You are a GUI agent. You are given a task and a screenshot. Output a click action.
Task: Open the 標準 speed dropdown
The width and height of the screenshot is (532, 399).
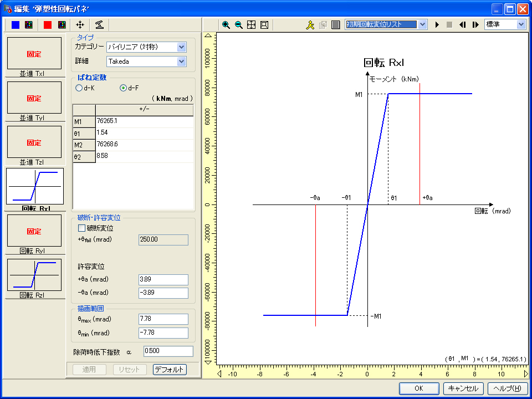(x=521, y=24)
